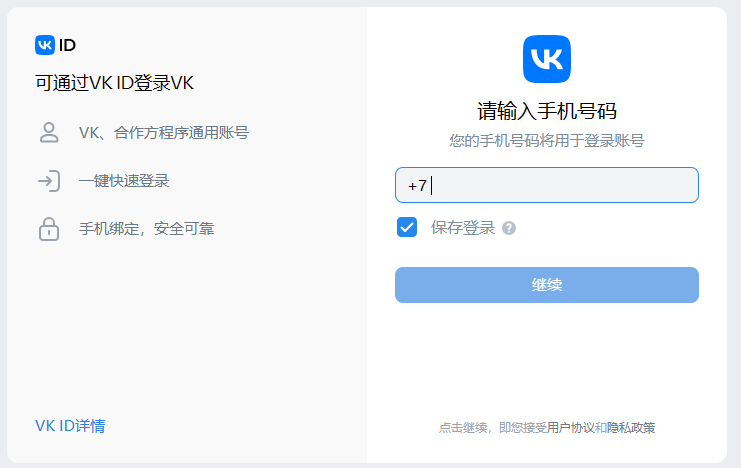Click the 请输入手机号码 heading
The image size is (741, 468).
tap(547, 110)
